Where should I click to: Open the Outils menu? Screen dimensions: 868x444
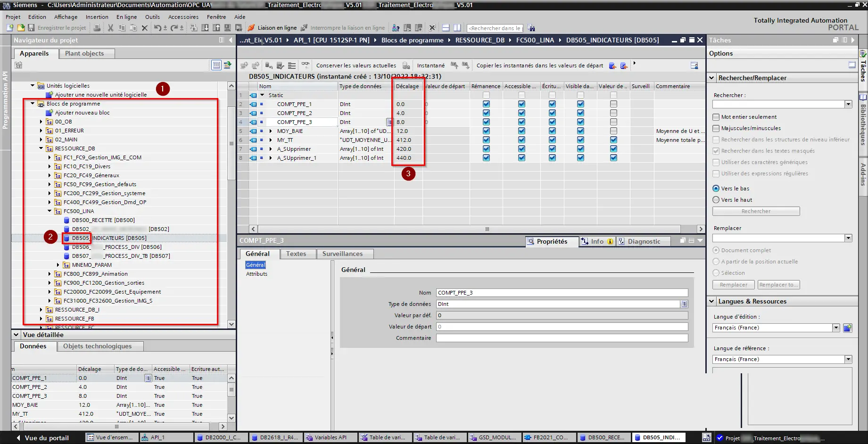pyautogui.click(x=152, y=17)
